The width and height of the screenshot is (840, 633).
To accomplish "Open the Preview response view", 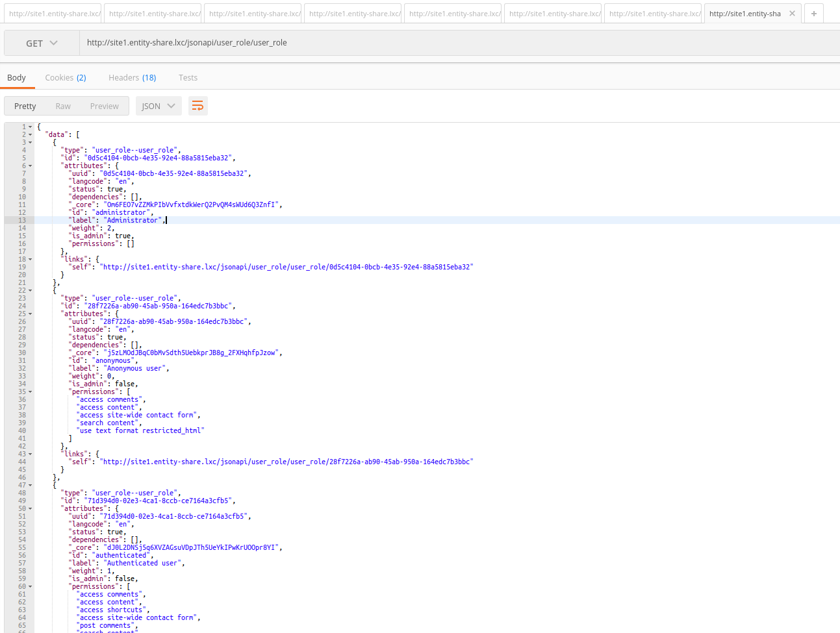I will pos(104,105).
